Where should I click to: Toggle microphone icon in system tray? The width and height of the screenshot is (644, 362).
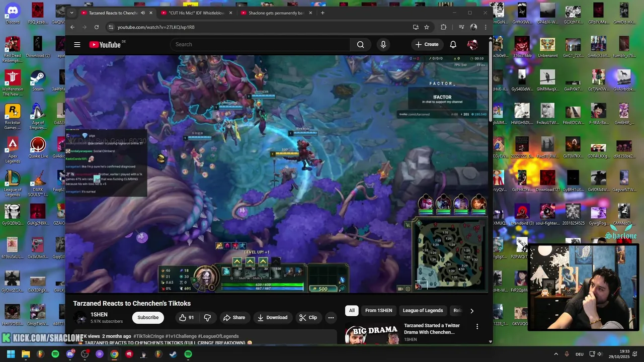[x=567, y=354]
